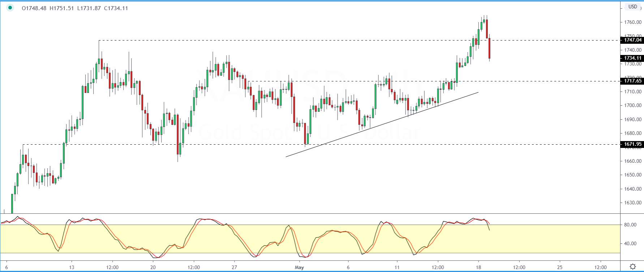The height and width of the screenshot is (272, 644).
Task: Select the close value C1734.11 in legend
Action: click(116, 8)
